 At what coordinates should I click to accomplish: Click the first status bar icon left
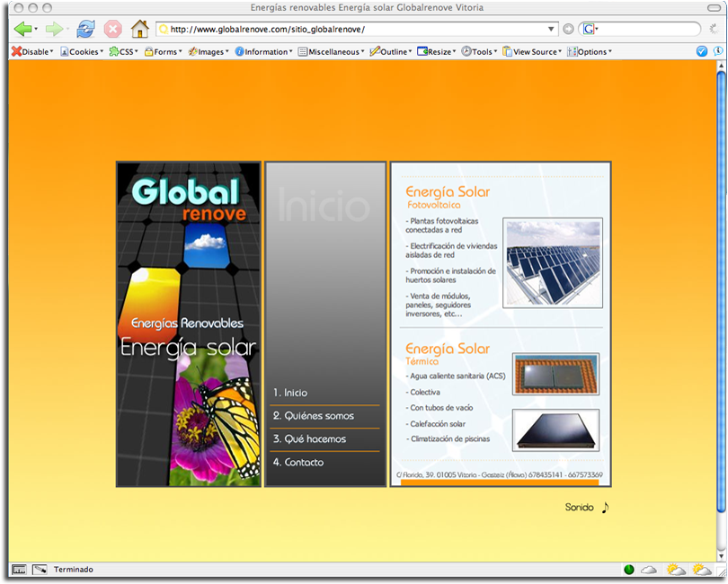point(20,570)
